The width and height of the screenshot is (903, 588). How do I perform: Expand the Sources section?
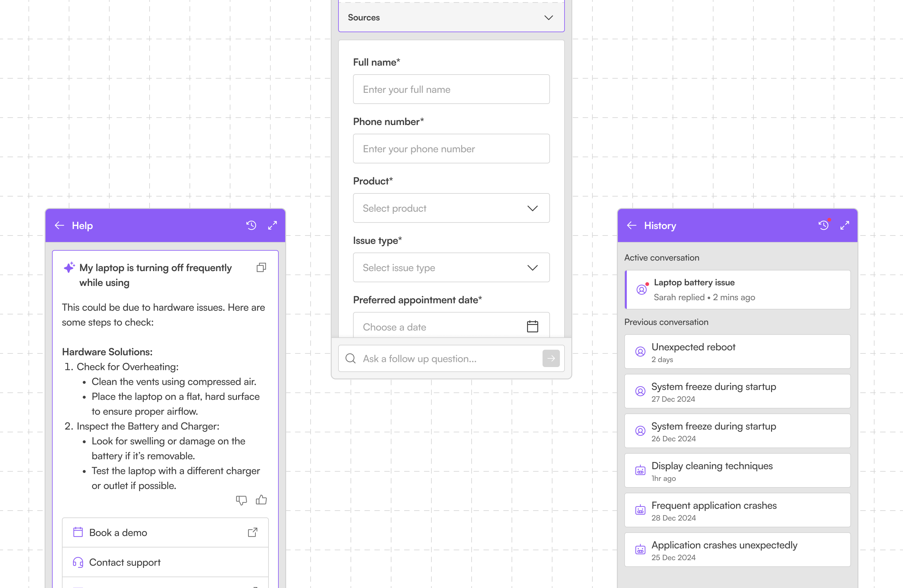(x=451, y=17)
